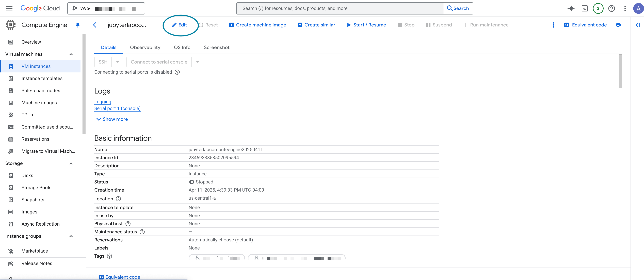Show help tooltip next to Maintenance status

(x=142, y=232)
